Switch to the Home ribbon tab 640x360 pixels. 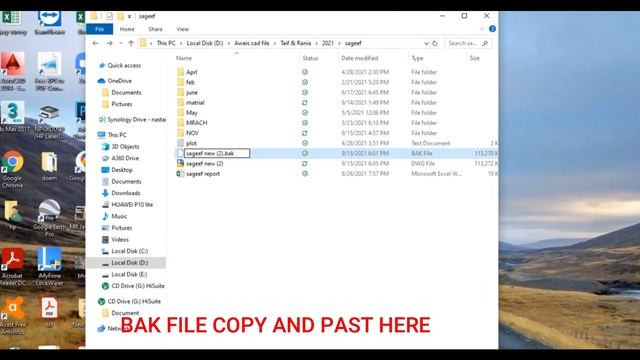(127, 29)
